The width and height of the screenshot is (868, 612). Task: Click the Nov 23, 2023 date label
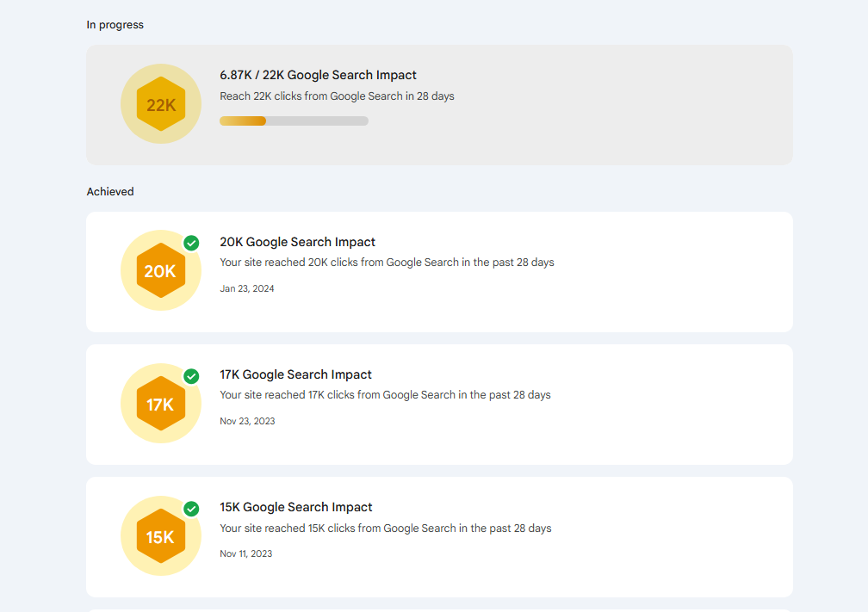[247, 421]
